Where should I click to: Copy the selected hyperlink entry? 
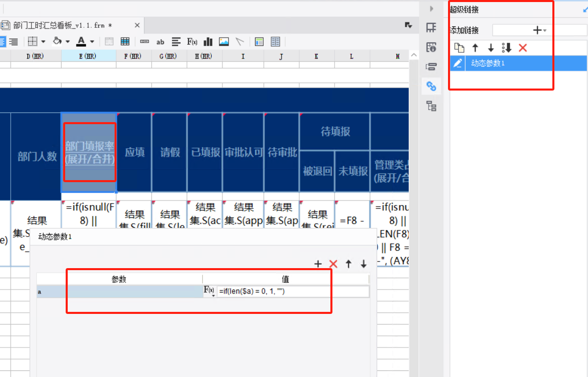pos(459,48)
